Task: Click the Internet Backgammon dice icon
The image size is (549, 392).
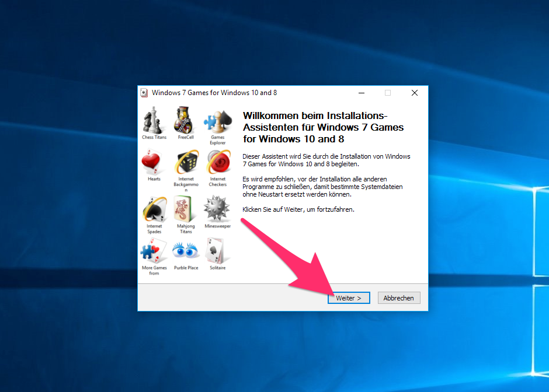Action: tap(186, 162)
